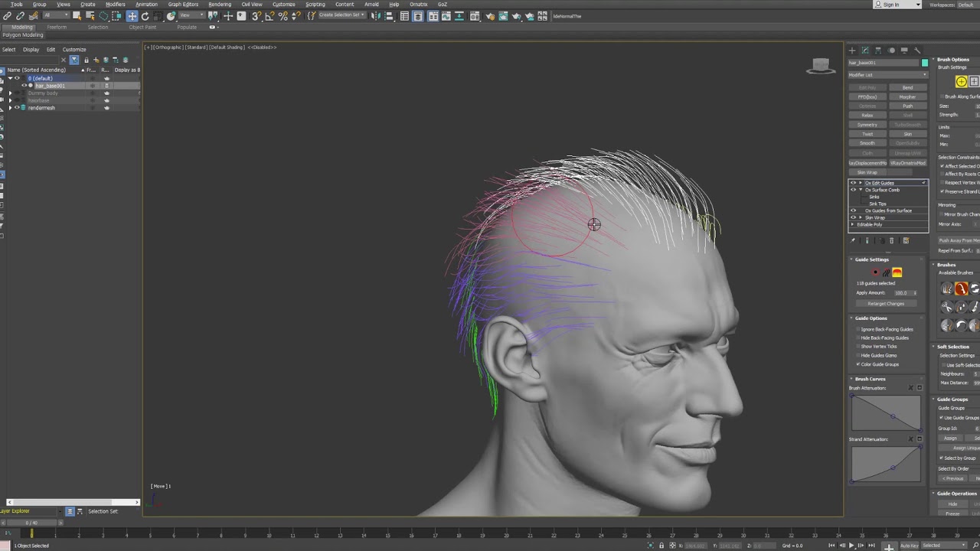Select the root selection mode icon in Guide Settings

point(876,272)
